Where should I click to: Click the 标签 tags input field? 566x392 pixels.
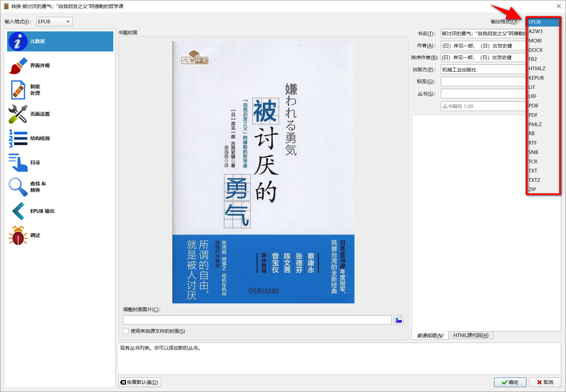[x=482, y=81]
